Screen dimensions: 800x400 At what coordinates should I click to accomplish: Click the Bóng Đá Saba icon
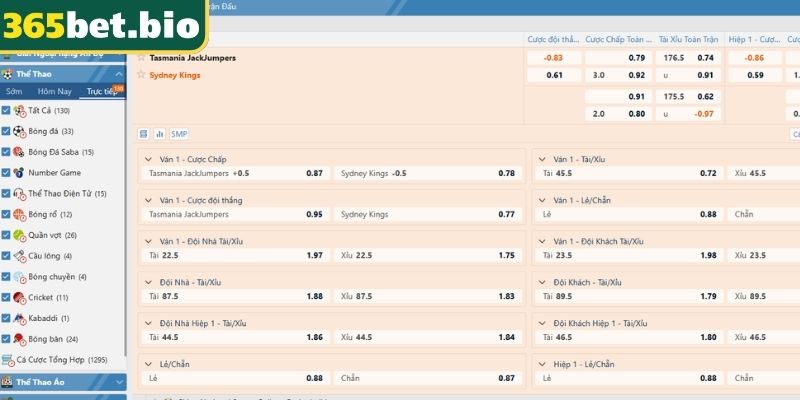click(20, 152)
